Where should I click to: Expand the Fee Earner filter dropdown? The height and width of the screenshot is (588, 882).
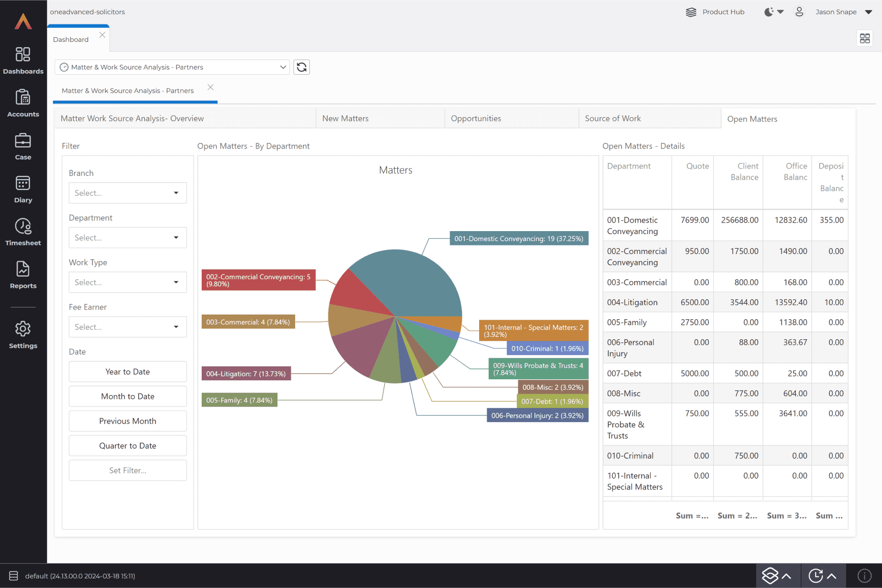[127, 327]
